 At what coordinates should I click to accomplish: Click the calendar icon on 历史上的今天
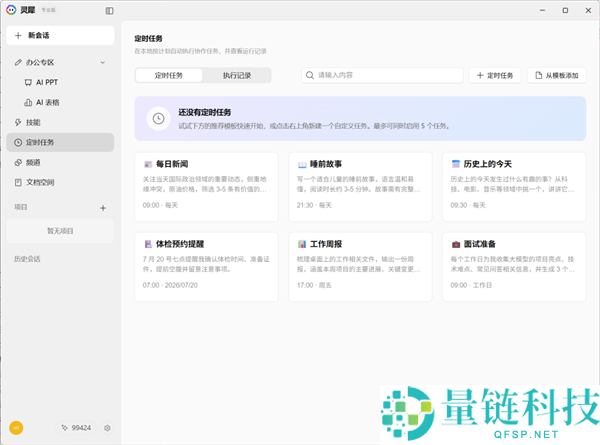point(456,164)
